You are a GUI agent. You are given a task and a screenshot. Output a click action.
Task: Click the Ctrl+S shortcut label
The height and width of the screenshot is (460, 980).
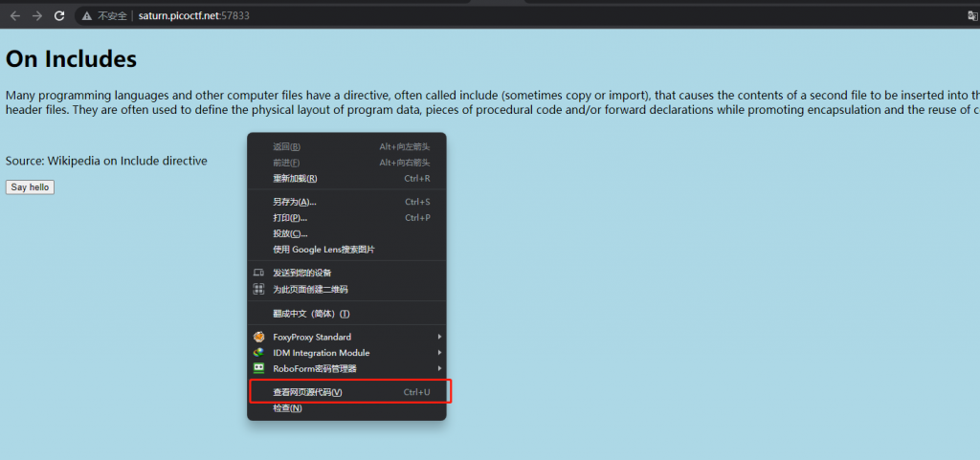[x=417, y=202]
